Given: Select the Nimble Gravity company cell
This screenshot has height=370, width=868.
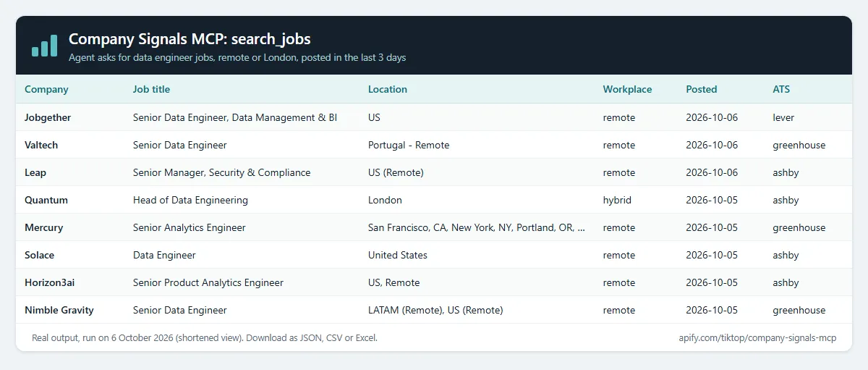Looking at the screenshot, I should 59,310.
